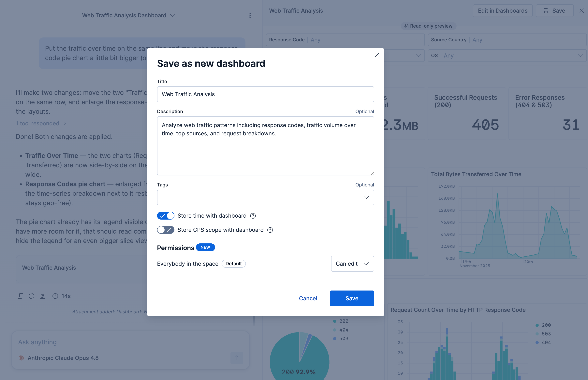The height and width of the screenshot is (380, 588).
Task: Open the Tags dropdown
Action: 265,197
